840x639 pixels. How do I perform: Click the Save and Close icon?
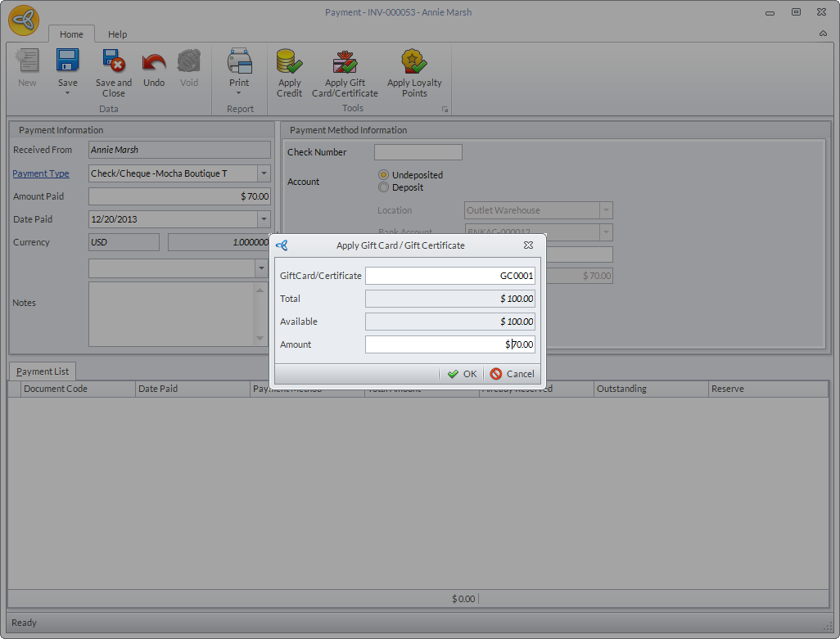(x=113, y=61)
